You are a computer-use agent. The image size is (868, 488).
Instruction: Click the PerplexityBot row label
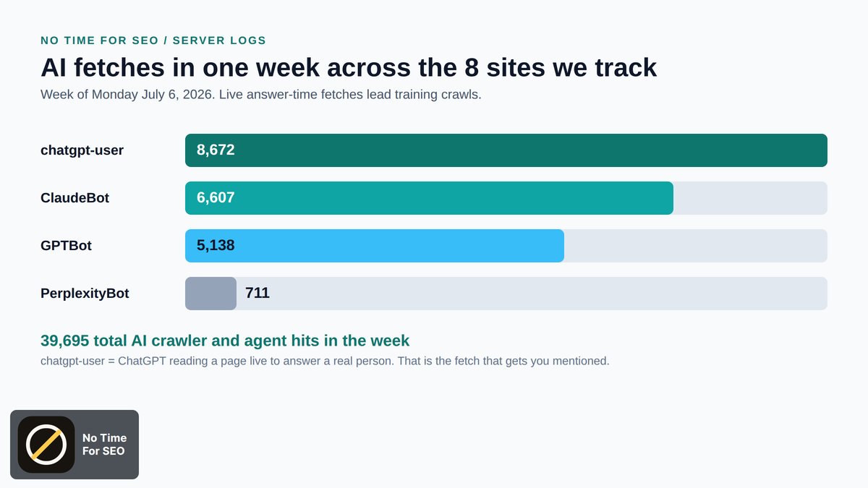tap(85, 294)
